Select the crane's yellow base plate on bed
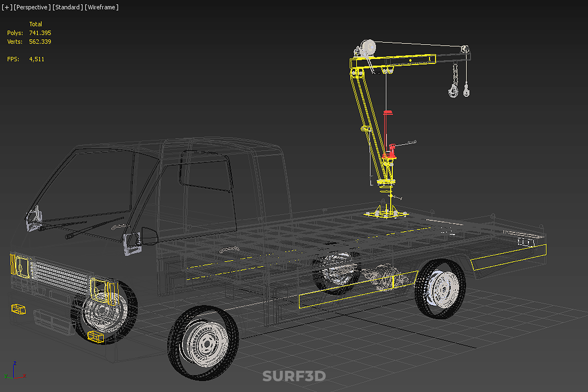Screen dimensions: 588x392 click(x=386, y=214)
